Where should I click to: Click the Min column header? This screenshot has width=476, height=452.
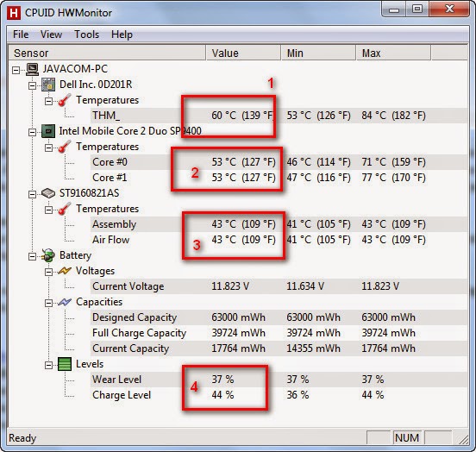click(x=318, y=53)
